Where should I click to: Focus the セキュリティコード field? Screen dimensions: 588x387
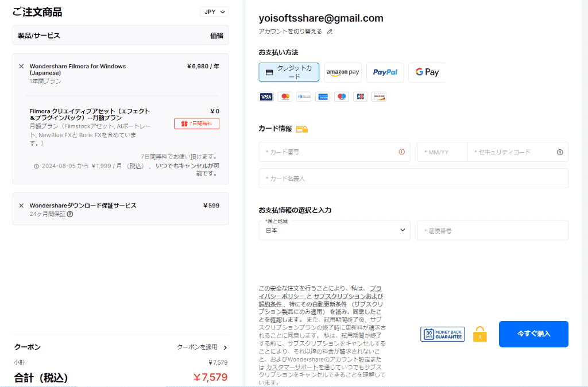[x=517, y=152]
